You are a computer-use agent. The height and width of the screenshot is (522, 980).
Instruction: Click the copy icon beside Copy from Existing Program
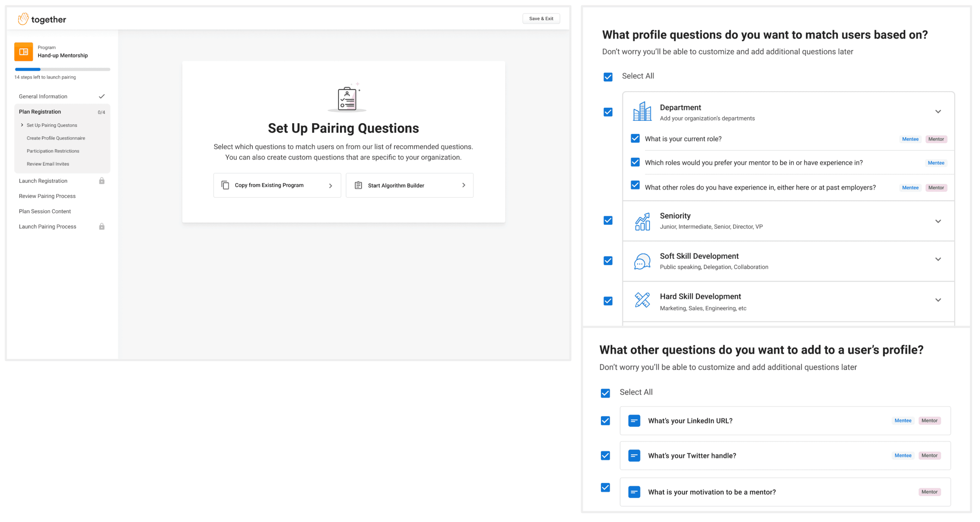pyautogui.click(x=225, y=185)
